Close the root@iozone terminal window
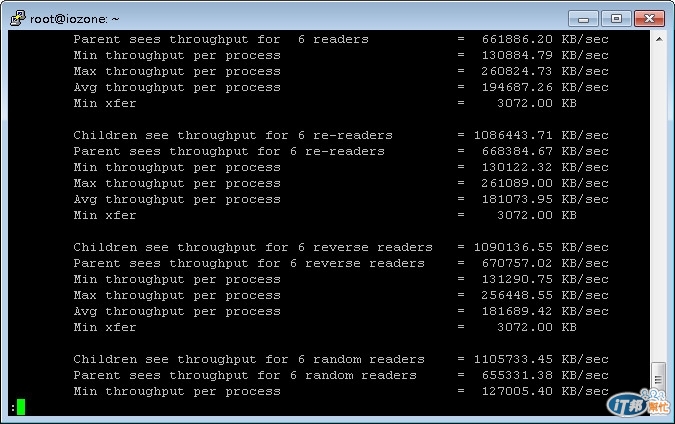675x424 pixels. pyautogui.click(x=649, y=19)
